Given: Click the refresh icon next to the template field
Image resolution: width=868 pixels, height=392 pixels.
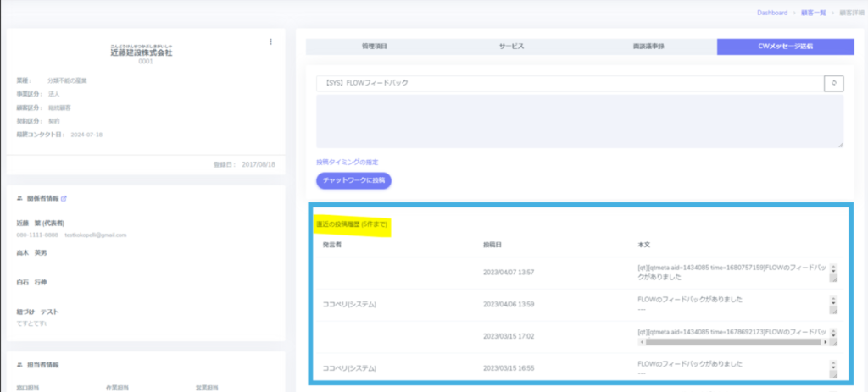Looking at the screenshot, I should pos(833,83).
